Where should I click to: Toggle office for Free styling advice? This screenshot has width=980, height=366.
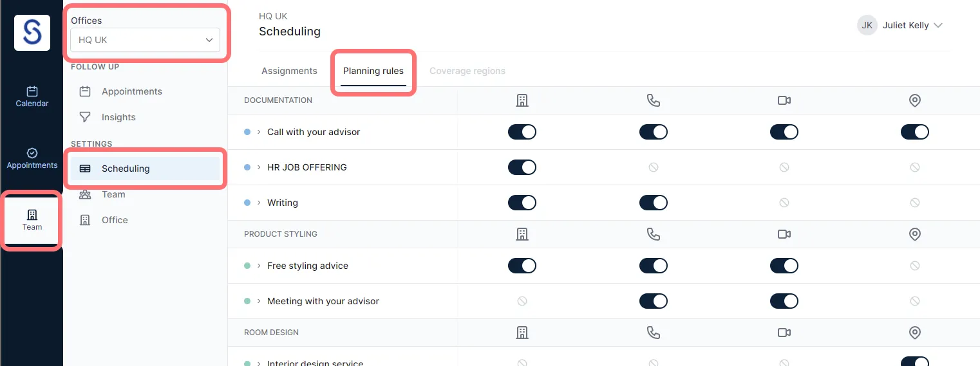point(522,266)
